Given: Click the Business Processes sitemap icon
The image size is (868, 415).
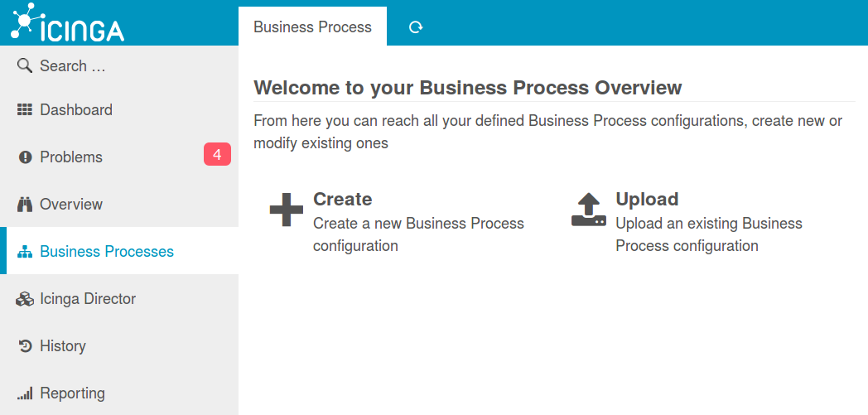Looking at the screenshot, I should (25, 252).
